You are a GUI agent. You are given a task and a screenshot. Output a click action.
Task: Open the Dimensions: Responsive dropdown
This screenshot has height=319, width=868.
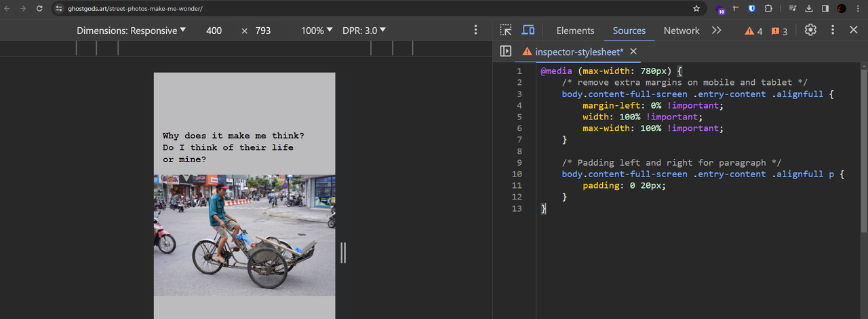click(131, 31)
